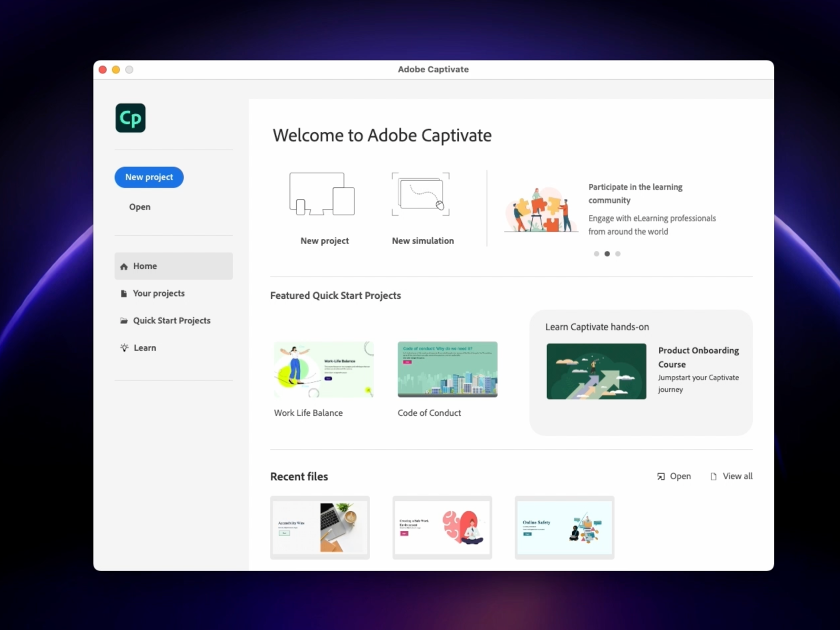
Task: Click the Open link in Recent files
Action: click(x=680, y=476)
